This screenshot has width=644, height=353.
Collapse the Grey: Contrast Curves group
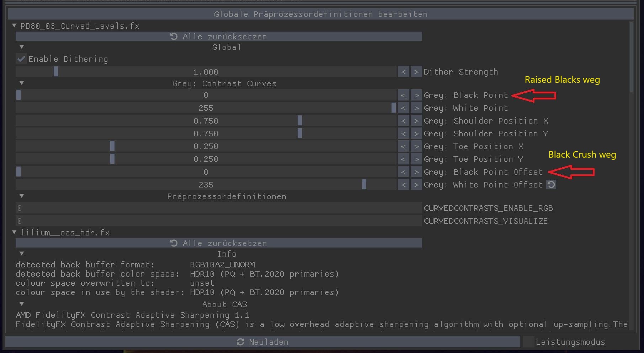[22, 83]
